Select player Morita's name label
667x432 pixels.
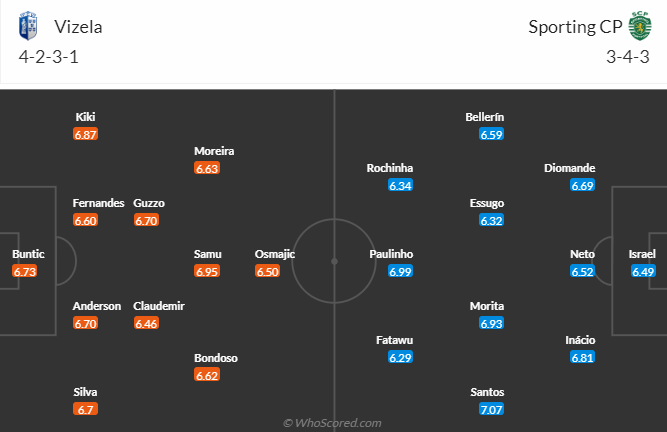[x=487, y=306]
